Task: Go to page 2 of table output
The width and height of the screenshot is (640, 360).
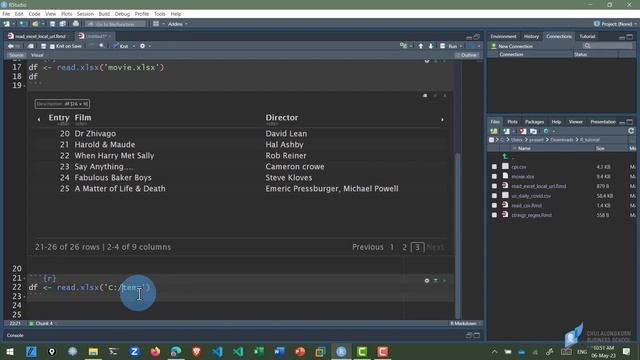Action: tap(404, 247)
